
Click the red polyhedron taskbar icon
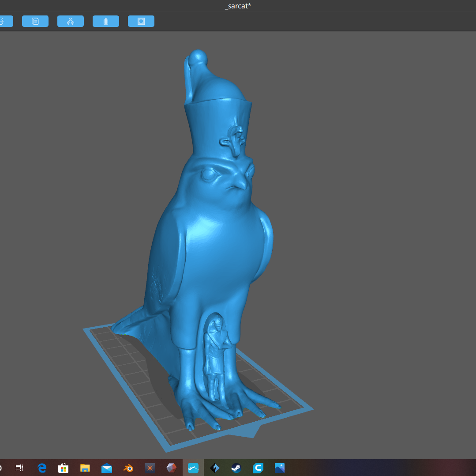pyautogui.click(x=172, y=468)
